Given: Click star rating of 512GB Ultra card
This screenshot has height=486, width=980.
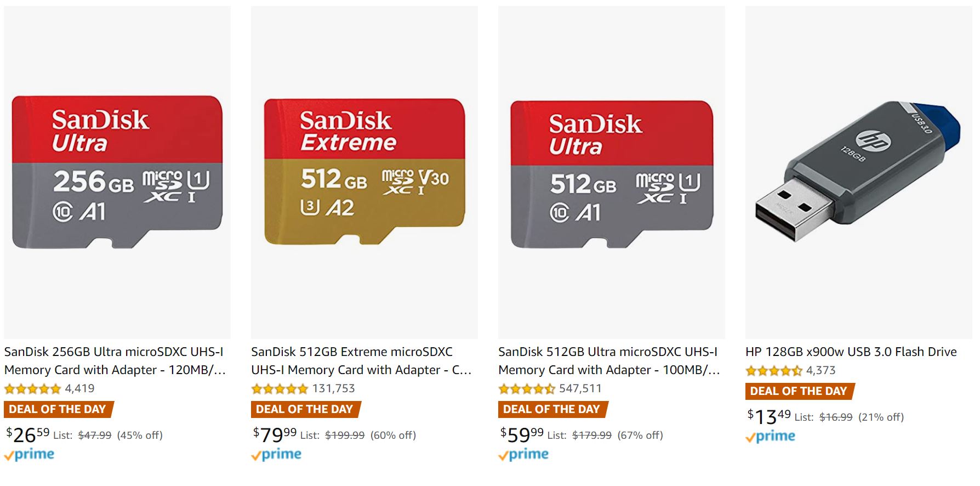Looking at the screenshot, I should pos(527,389).
